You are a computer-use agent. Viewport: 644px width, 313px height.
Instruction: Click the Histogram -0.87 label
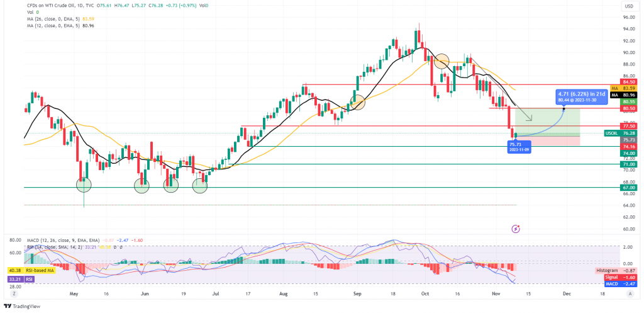pyautogui.click(x=617, y=271)
